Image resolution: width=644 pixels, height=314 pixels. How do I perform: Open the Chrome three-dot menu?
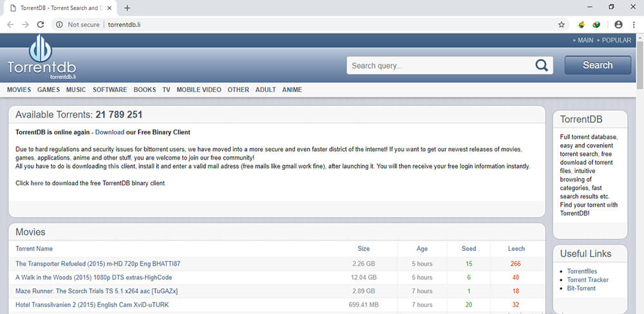(634, 24)
